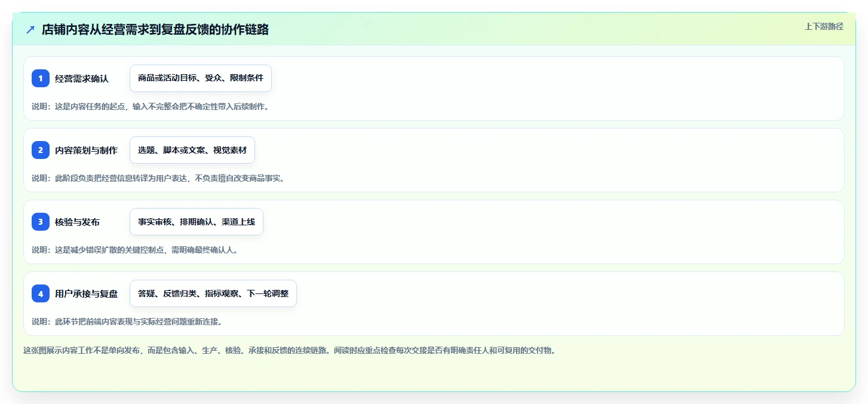Select the 选题、脚本或文案、视觉素材 chip
Screen dimensions: 868x404
[x=192, y=150]
